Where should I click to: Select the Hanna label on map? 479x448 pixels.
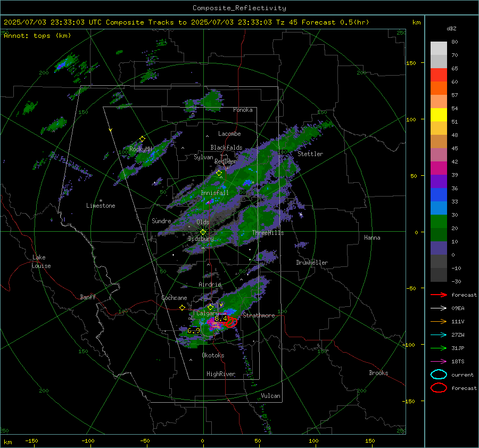(372, 238)
